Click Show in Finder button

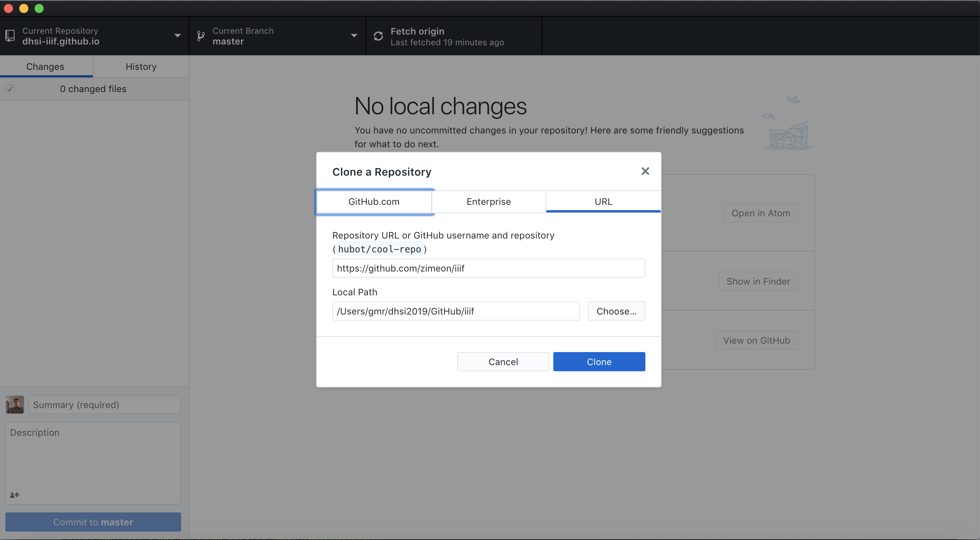[758, 282]
